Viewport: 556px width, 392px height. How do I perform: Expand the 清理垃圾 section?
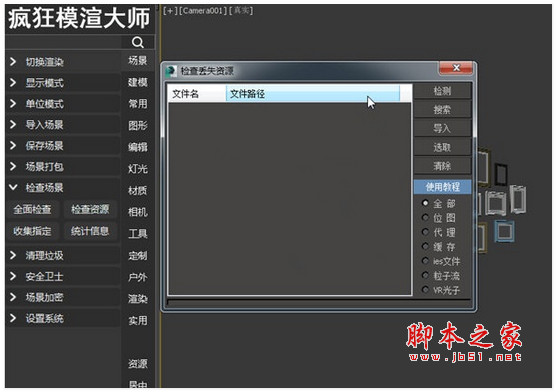pos(63,255)
